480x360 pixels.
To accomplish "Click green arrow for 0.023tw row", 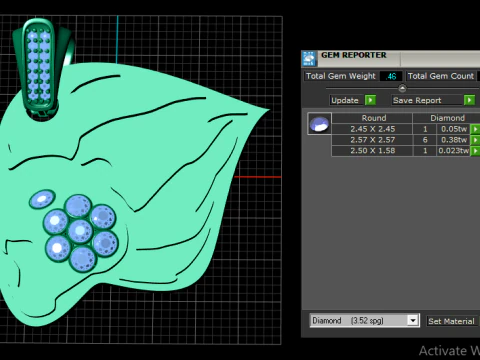I will click(x=475, y=151).
